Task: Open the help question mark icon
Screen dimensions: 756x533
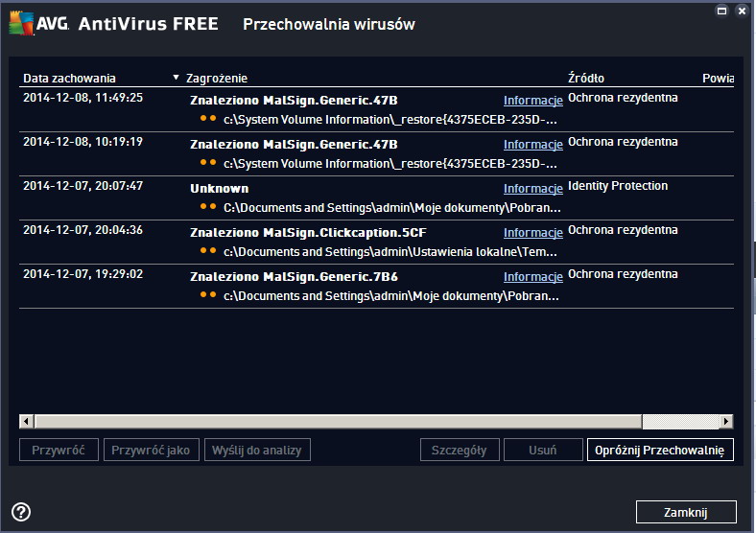Action: 21,512
